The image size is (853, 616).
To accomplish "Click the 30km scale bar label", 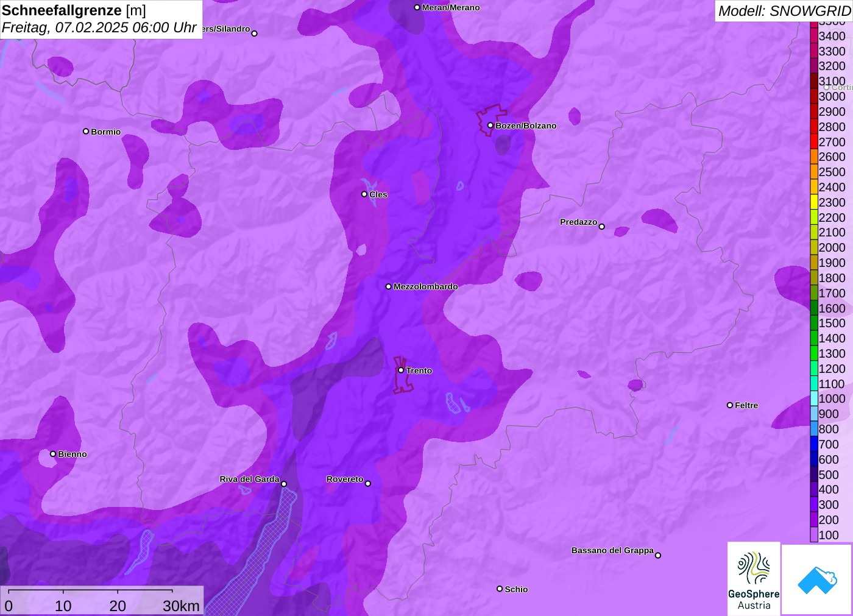I will (181, 606).
